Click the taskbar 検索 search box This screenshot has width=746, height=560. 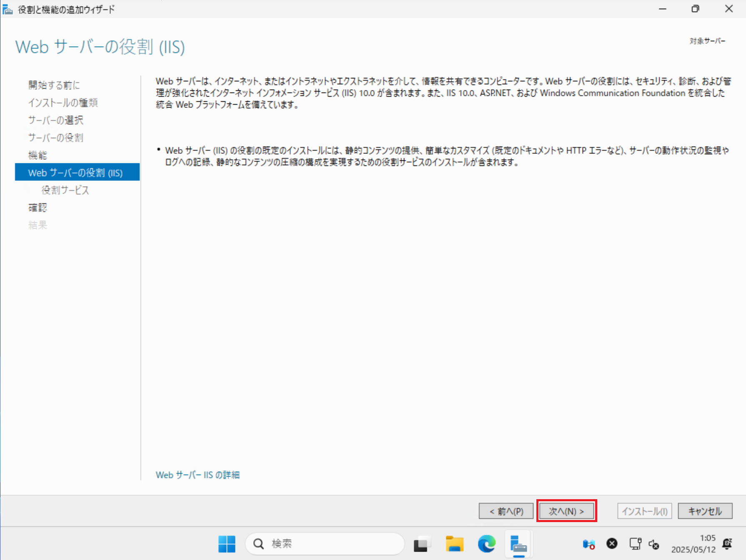325,544
